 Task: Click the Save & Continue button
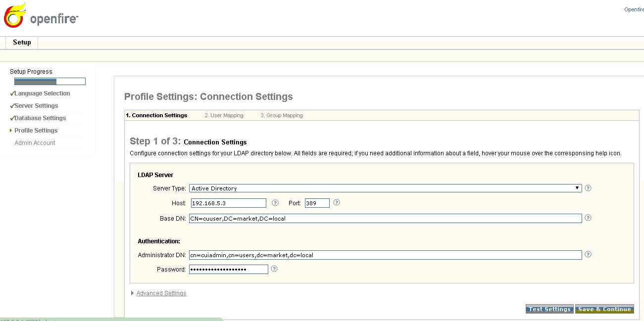click(x=604, y=309)
